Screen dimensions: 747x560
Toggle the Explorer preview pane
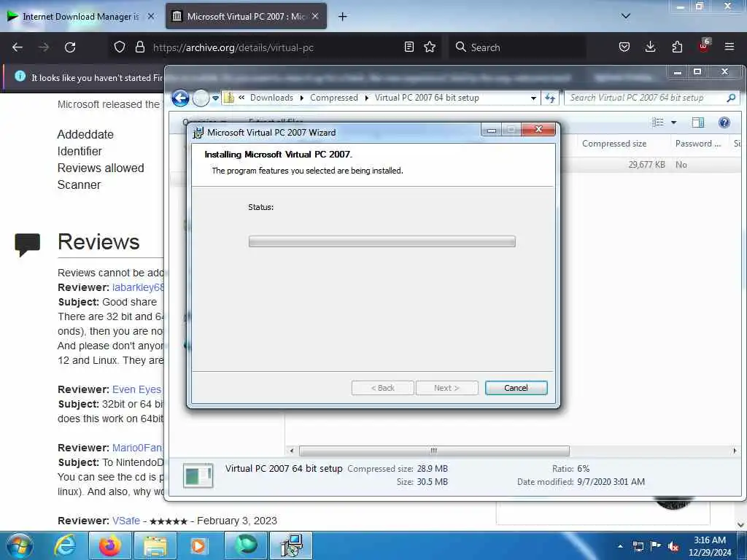698,122
